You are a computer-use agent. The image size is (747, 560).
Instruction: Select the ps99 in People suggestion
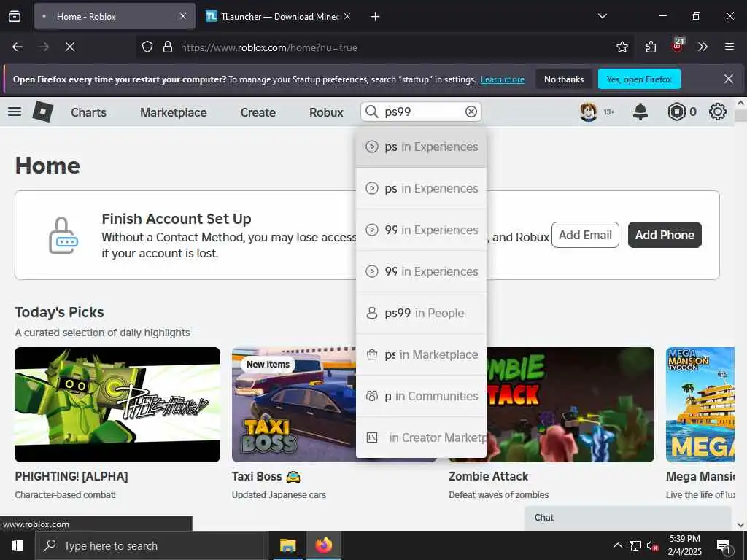click(x=421, y=313)
